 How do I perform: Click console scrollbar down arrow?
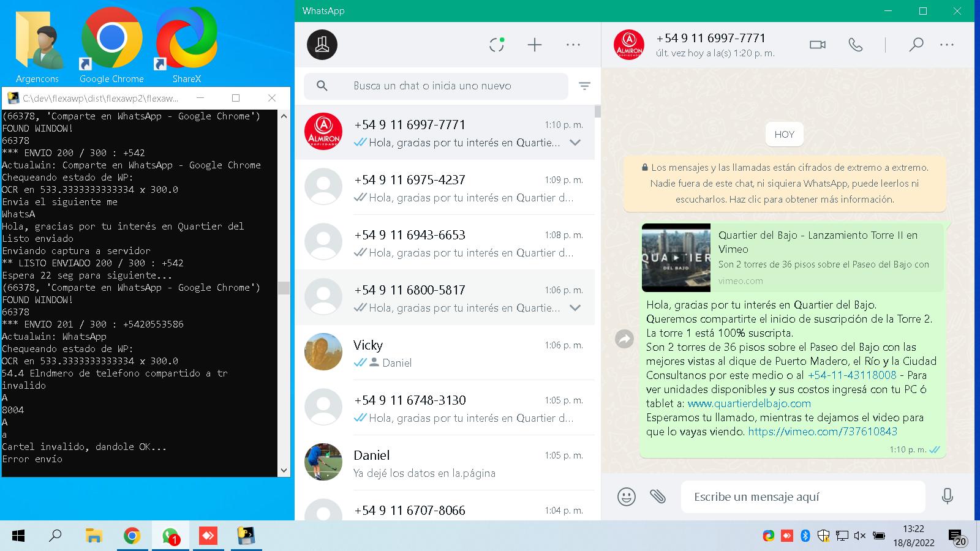click(284, 470)
